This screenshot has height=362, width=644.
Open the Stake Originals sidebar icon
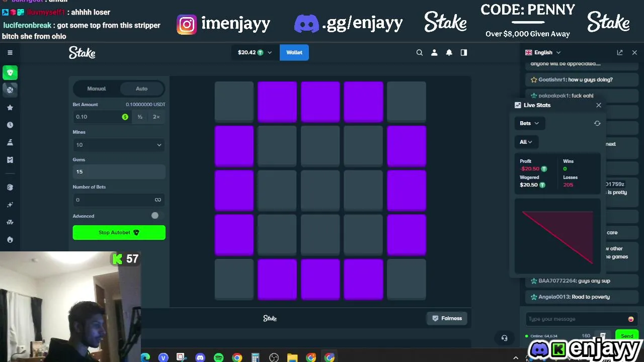(10, 187)
